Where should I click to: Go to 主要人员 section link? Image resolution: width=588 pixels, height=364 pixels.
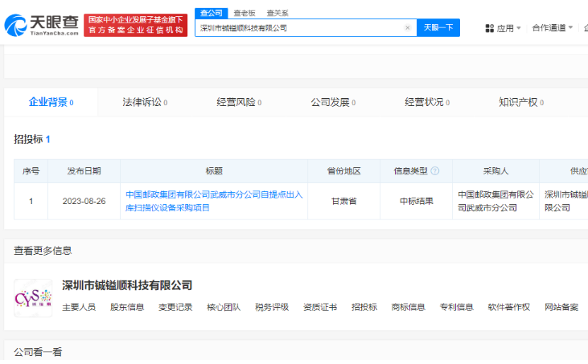pos(79,308)
